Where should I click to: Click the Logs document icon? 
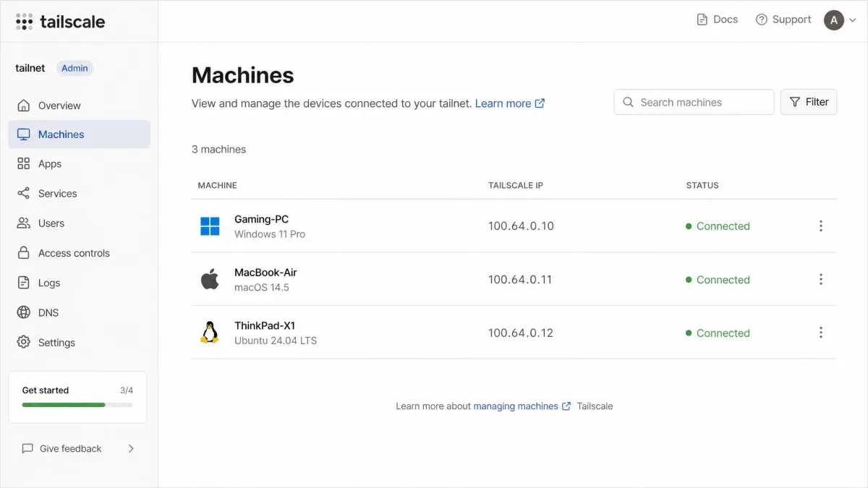(24, 283)
